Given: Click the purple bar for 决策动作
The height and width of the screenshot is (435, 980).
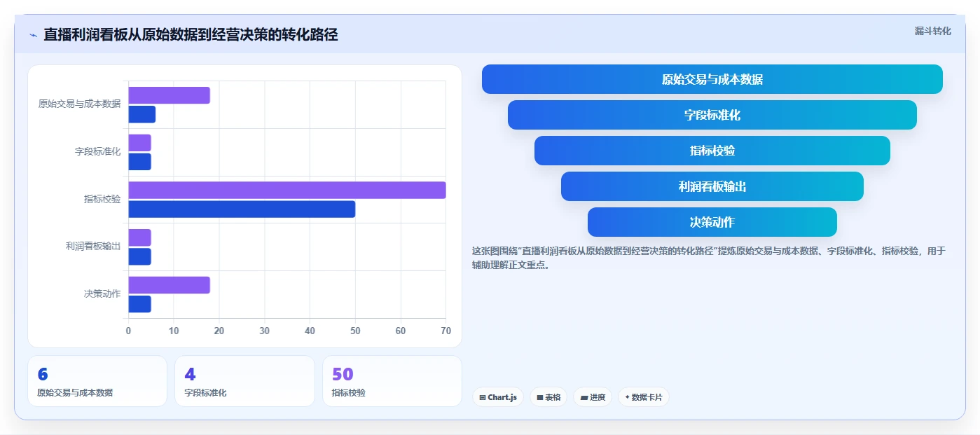Looking at the screenshot, I should (169, 285).
